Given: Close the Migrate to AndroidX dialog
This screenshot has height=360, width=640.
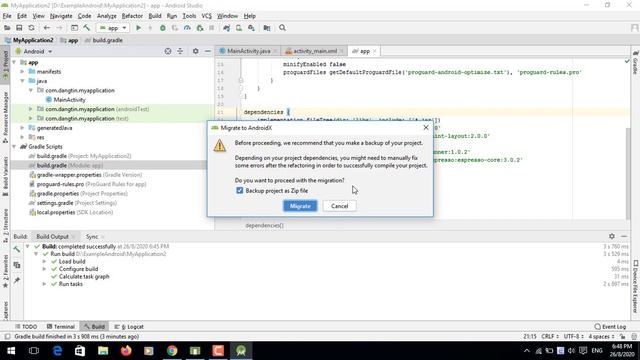Looking at the screenshot, I should (426, 128).
